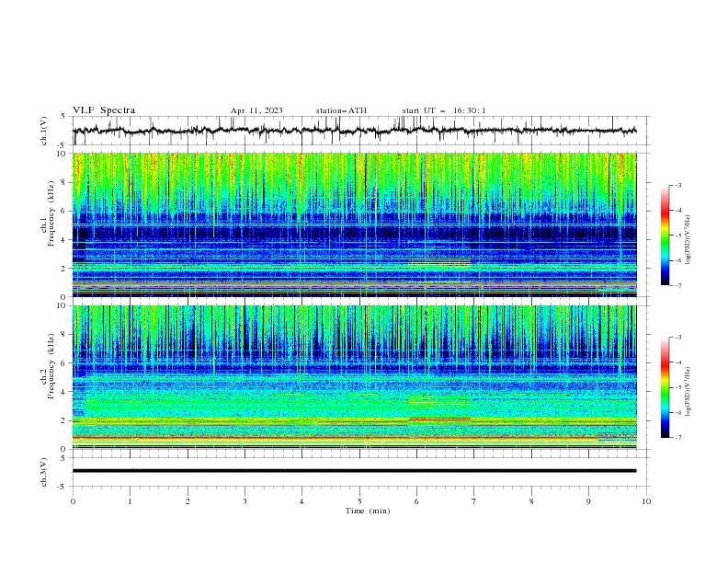This screenshot has width=728, height=563.
Task: Select the "Time (min)" axis label
Action: click(x=368, y=511)
